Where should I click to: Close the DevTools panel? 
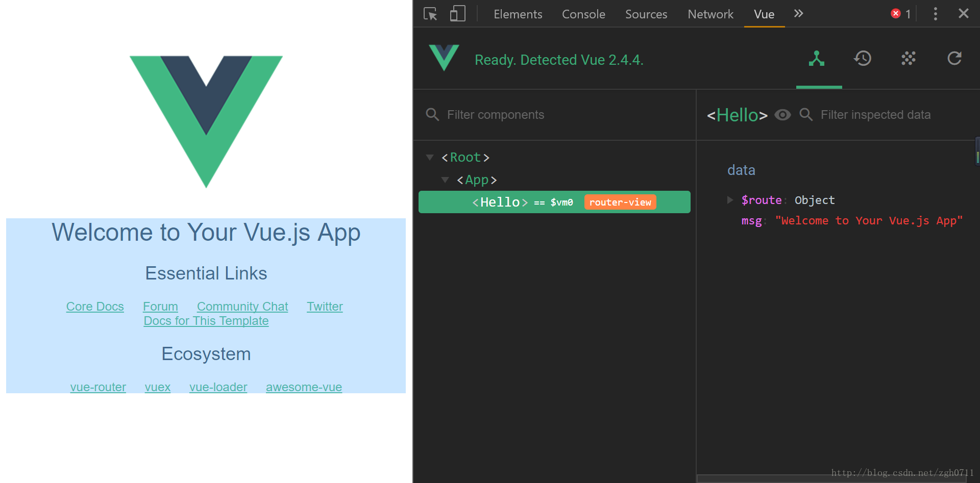click(963, 13)
